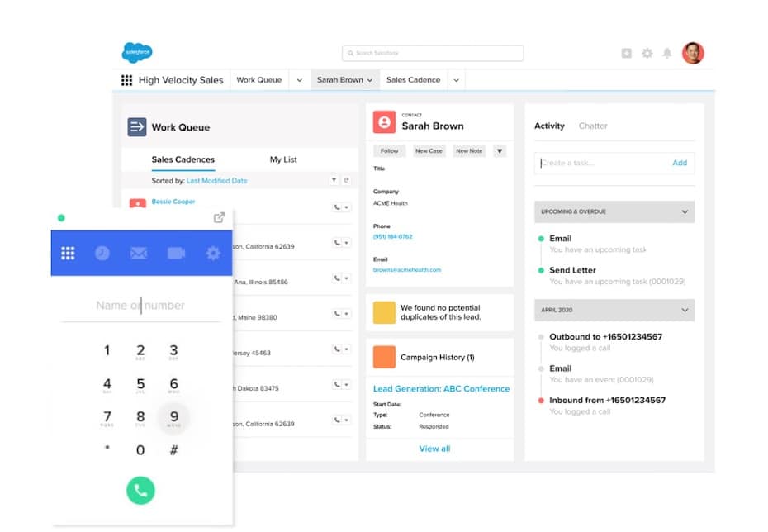The width and height of the screenshot is (768, 532).
Task: Click the Follow button
Action: pyautogui.click(x=389, y=151)
